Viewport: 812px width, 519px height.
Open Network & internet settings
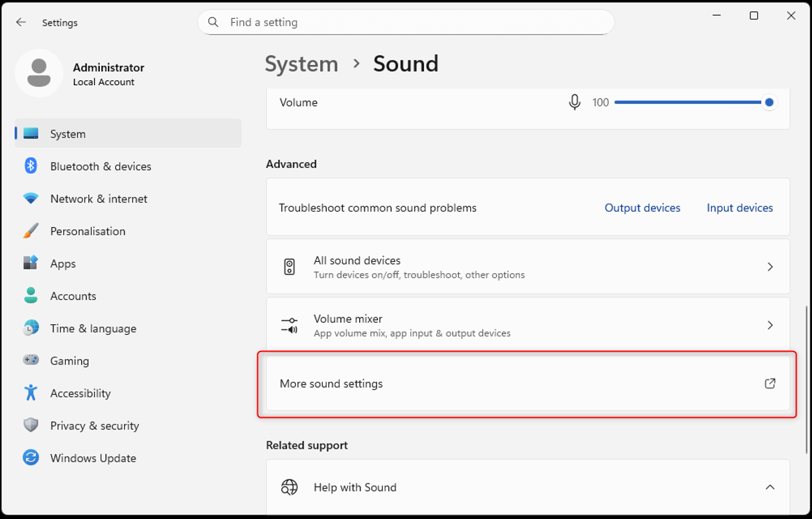(x=129, y=199)
